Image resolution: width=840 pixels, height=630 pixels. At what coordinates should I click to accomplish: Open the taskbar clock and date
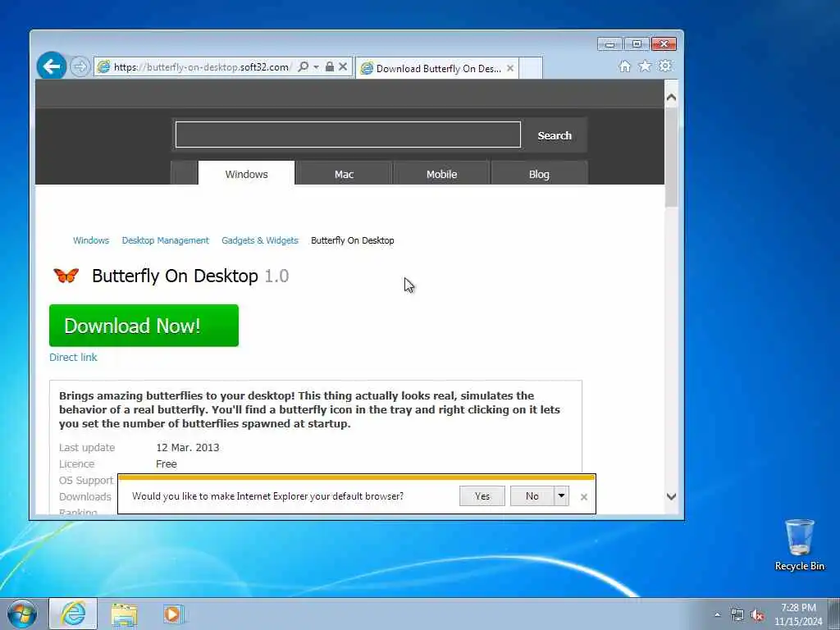click(x=798, y=614)
